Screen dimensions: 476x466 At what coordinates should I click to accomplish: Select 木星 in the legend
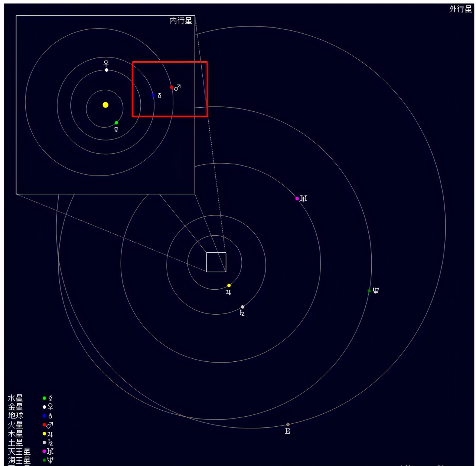[16, 434]
